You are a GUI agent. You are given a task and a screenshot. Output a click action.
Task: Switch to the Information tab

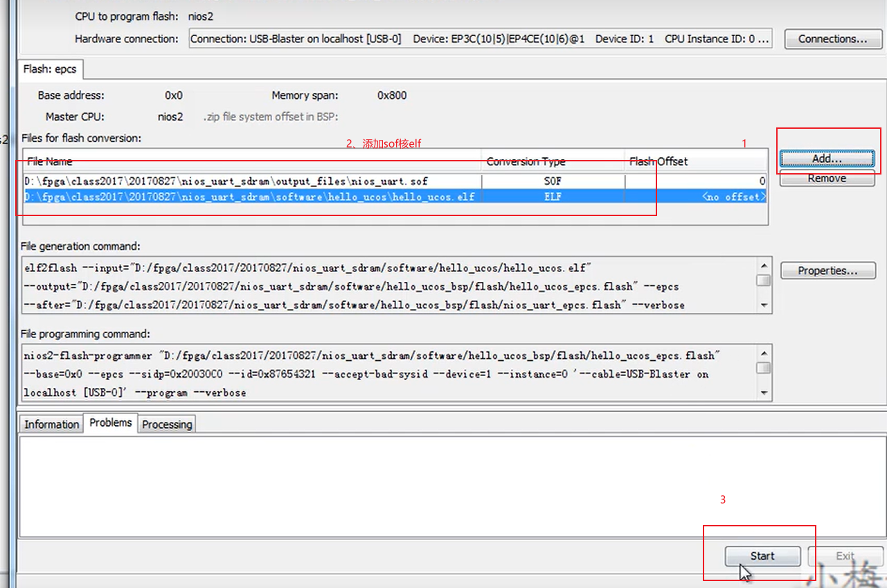[x=52, y=424]
